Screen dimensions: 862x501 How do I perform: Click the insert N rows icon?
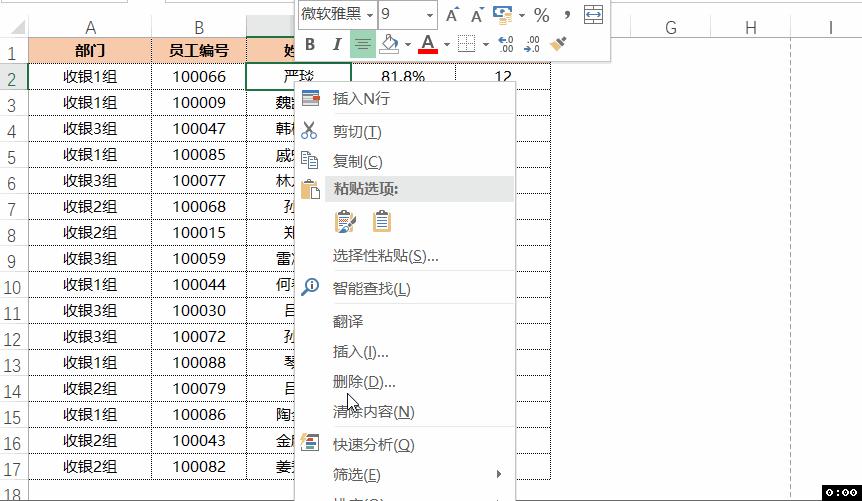311,98
